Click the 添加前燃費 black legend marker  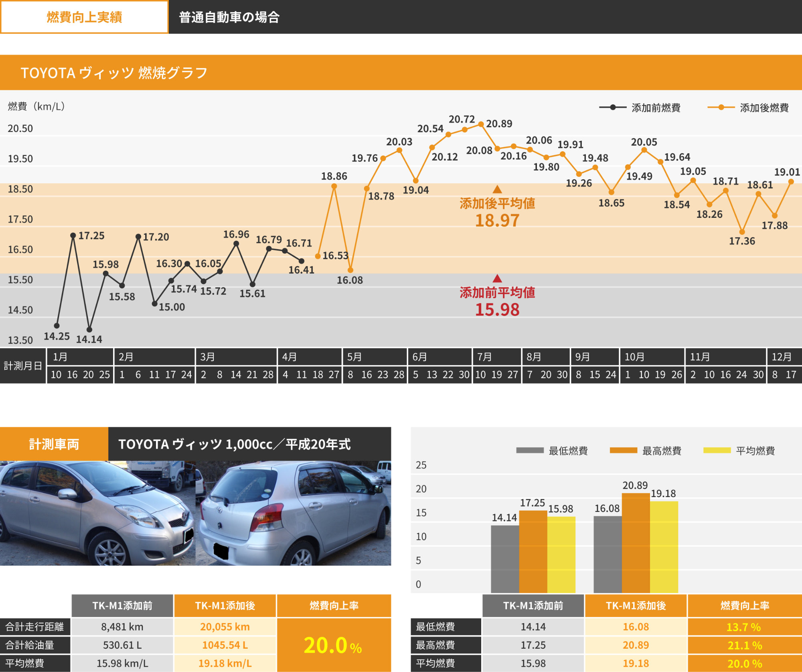(613, 107)
